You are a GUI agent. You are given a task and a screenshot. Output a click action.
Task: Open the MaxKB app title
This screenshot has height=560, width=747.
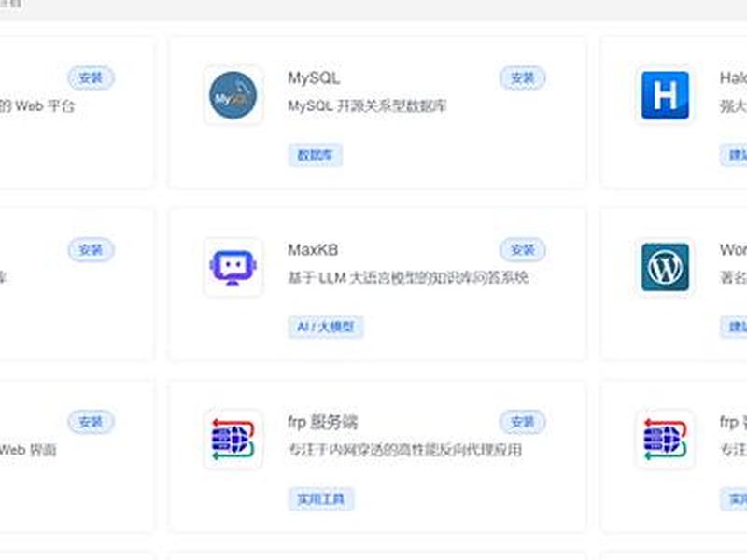313,250
